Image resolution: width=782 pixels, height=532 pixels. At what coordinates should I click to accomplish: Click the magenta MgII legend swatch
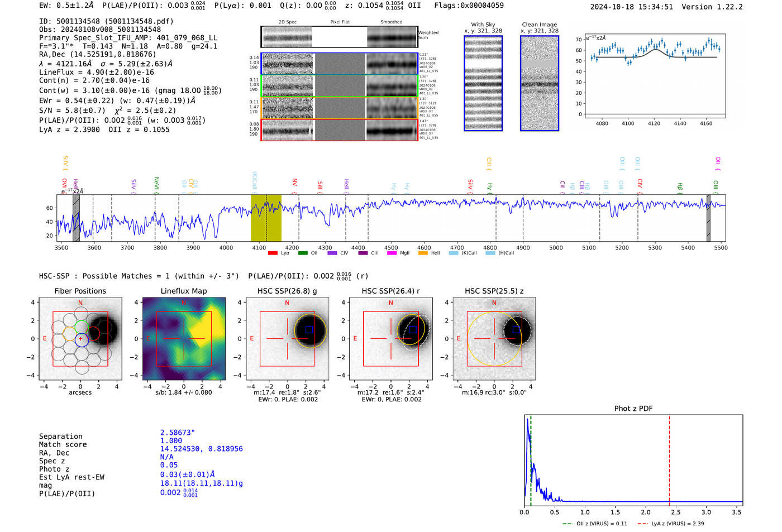click(x=392, y=253)
